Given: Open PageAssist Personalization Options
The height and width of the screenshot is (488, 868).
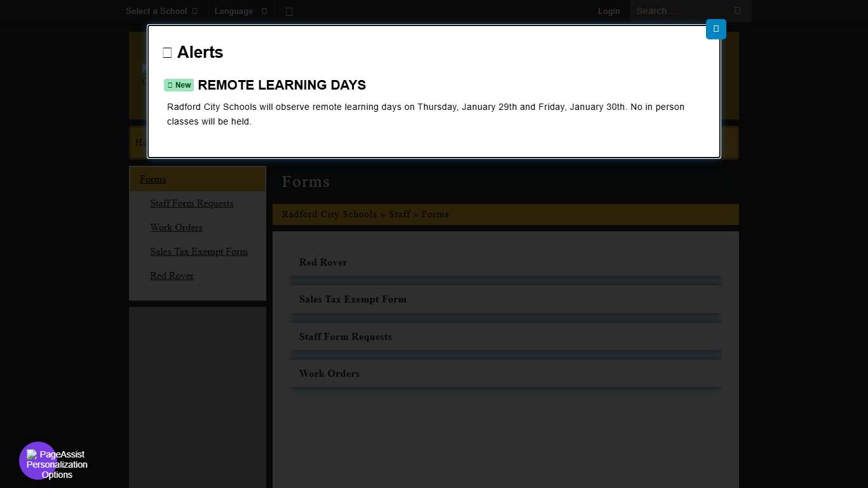Looking at the screenshot, I should (x=38, y=461).
